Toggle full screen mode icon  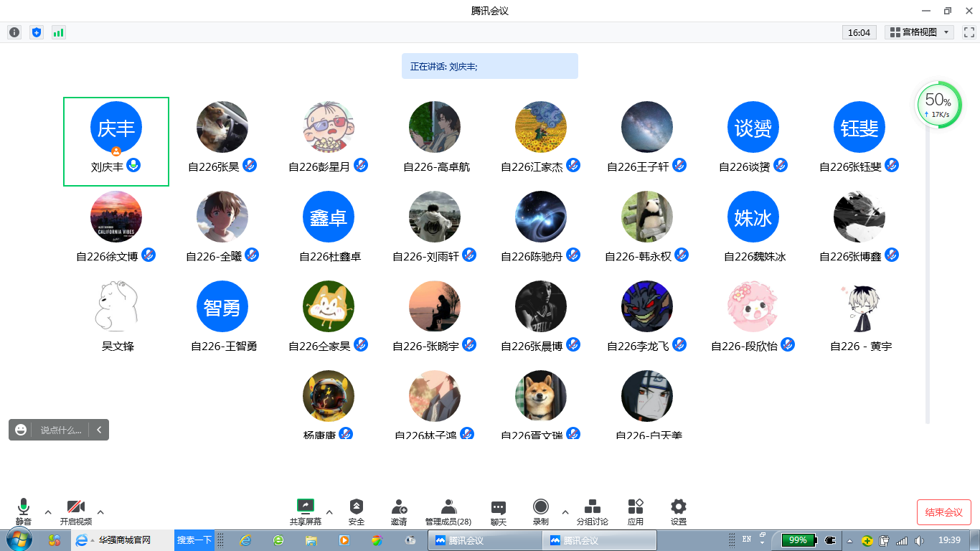969,32
